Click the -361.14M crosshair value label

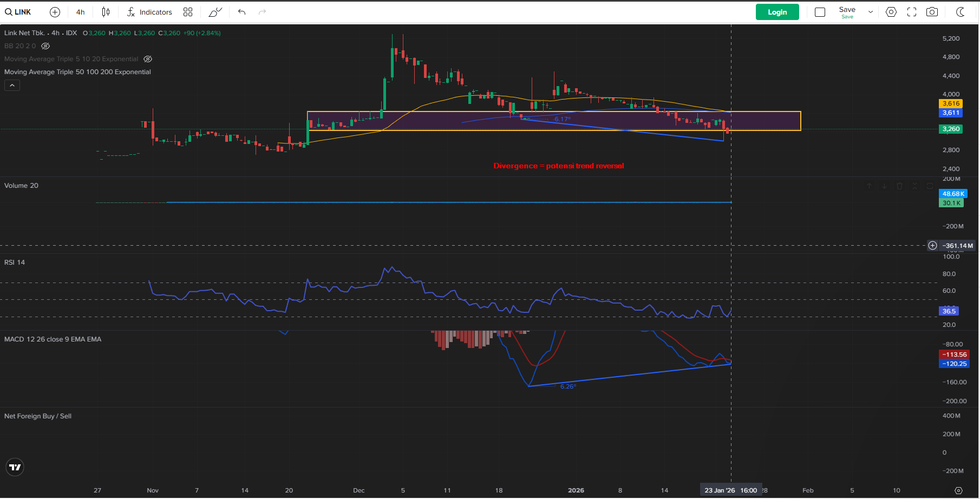[957, 246]
